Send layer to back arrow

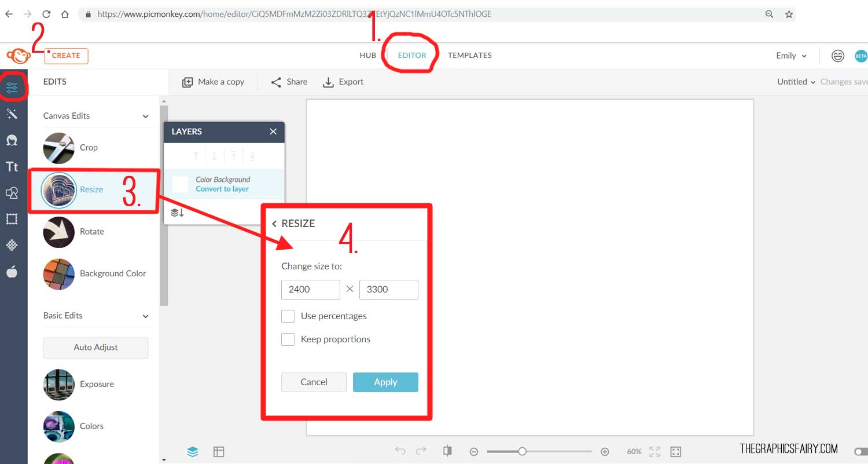[x=252, y=156]
